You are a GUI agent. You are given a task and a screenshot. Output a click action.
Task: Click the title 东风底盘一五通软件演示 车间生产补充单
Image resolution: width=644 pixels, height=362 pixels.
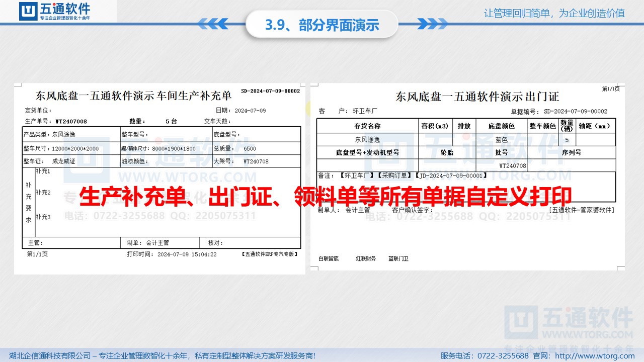tap(133, 96)
